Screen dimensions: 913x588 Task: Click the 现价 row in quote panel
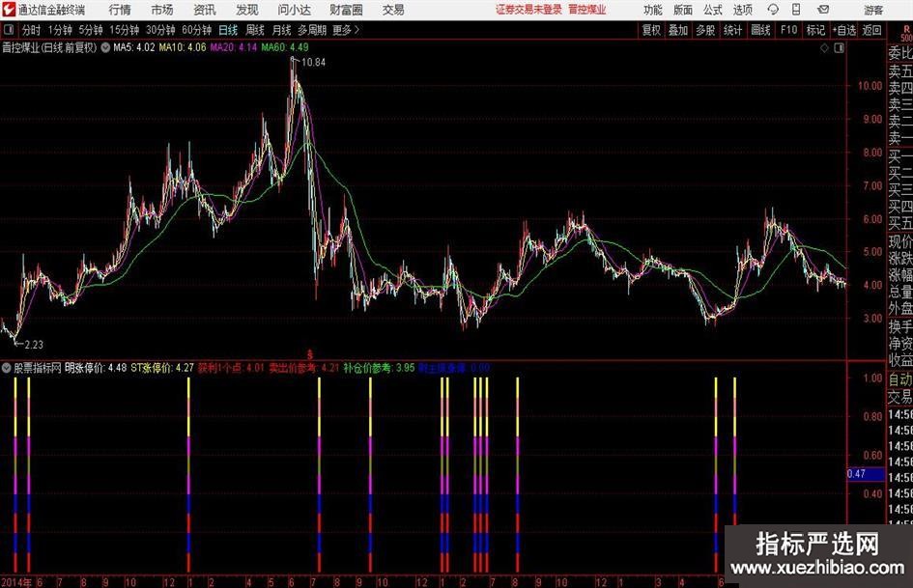click(x=899, y=241)
